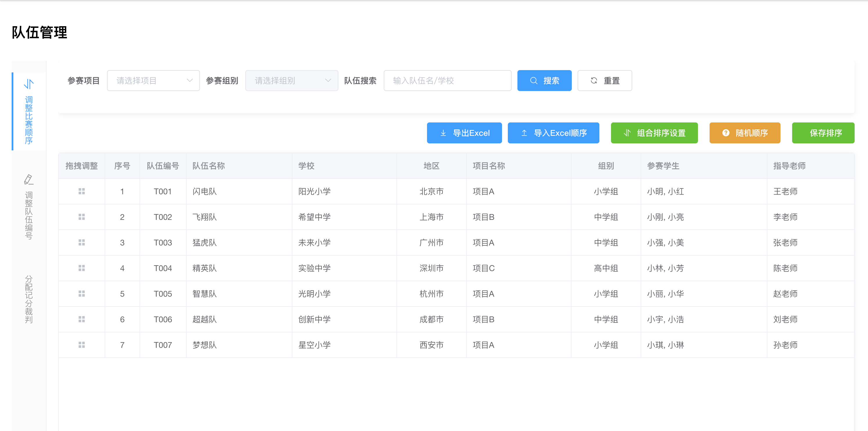This screenshot has width=868, height=431.
Task: Click the sort arrows icon on 组合排序设置 button
Action: pyautogui.click(x=627, y=133)
